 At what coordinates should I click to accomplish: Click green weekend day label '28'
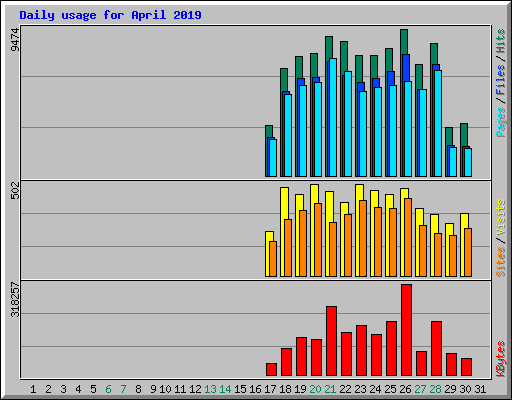[435, 389]
